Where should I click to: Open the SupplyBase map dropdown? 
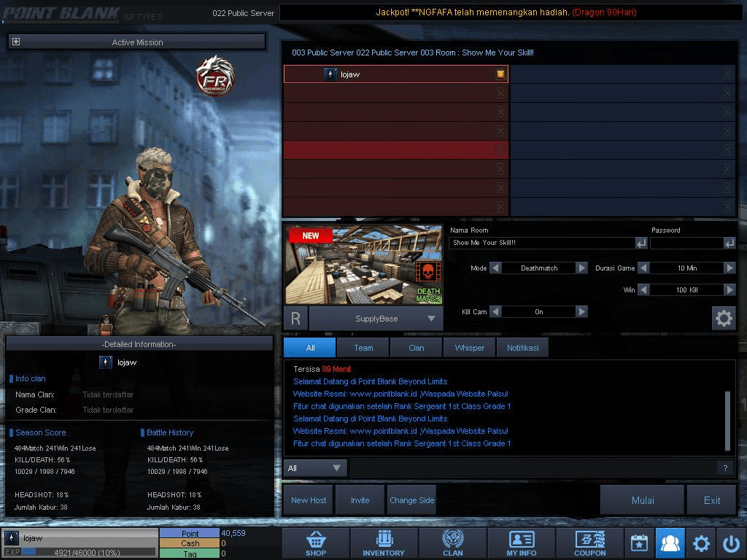[376, 319]
